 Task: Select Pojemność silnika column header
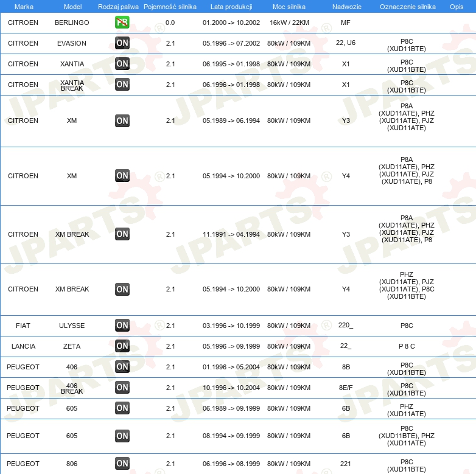point(170,7)
